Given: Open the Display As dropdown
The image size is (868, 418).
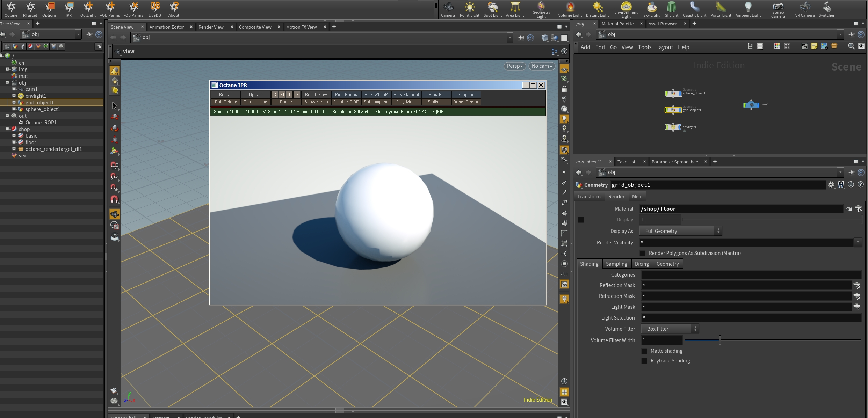Looking at the screenshot, I should [680, 231].
